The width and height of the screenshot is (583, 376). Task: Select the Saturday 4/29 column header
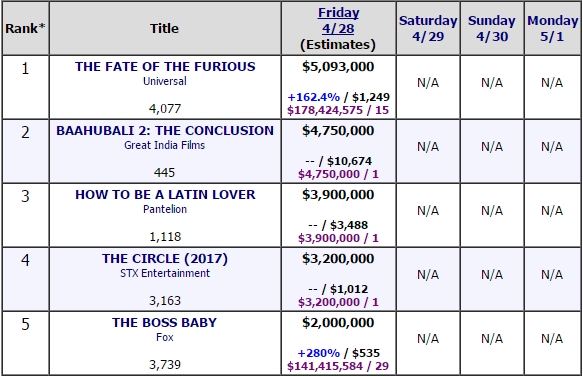pos(428,28)
